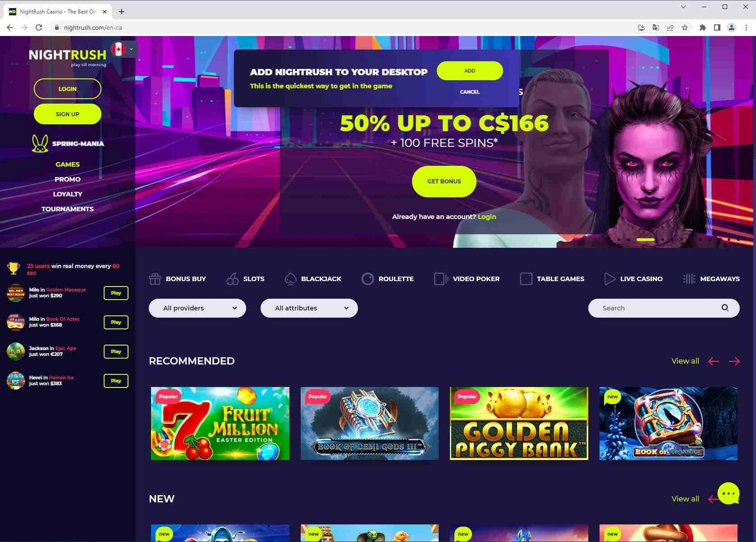Click the Recommended next arrow
756x542 pixels.
click(734, 361)
